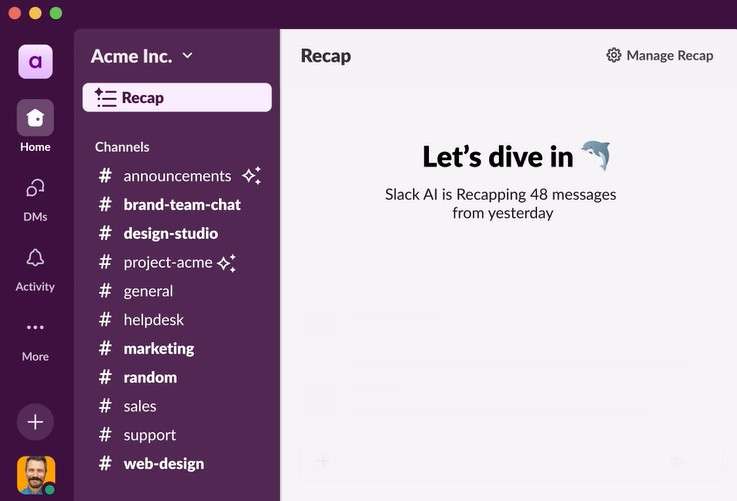Image resolution: width=737 pixels, height=501 pixels.
Task: Click the hash icon next to marketing
Action: point(105,348)
